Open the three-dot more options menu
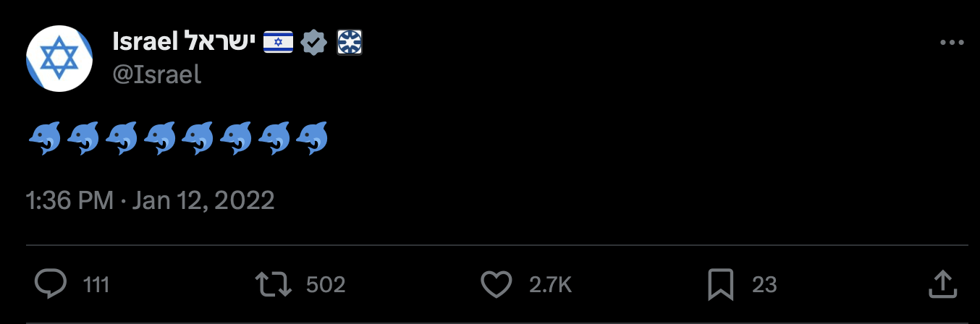980x324 pixels. (x=952, y=43)
